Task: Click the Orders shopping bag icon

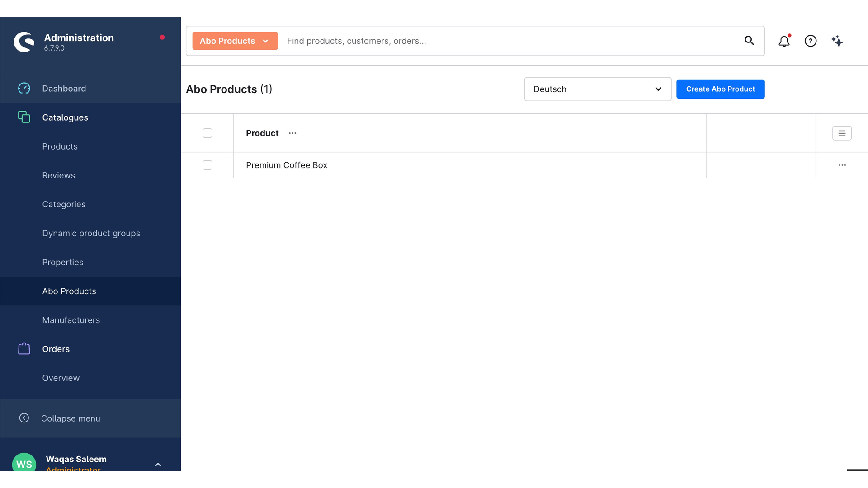Action: click(x=24, y=348)
